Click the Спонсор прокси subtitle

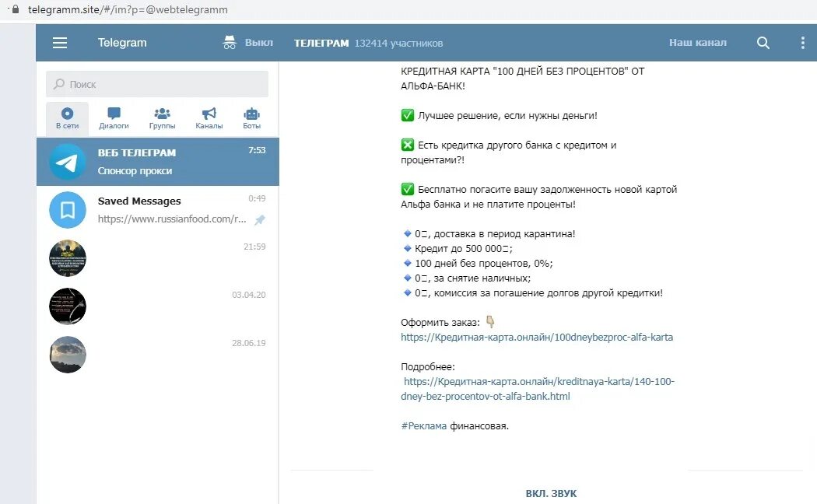coord(135,171)
